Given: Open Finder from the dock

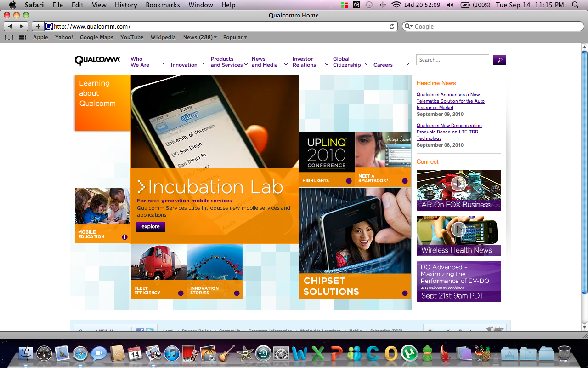Looking at the screenshot, I should [26, 353].
